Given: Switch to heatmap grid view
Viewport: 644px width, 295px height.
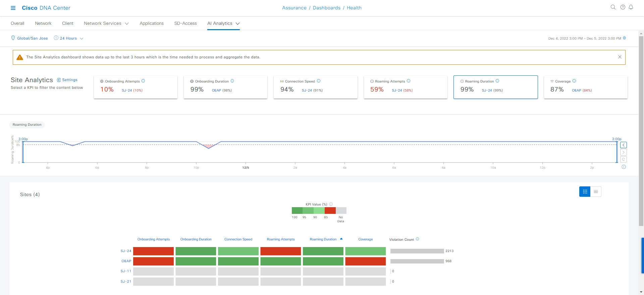Looking at the screenshot, I should coord(585,191).
